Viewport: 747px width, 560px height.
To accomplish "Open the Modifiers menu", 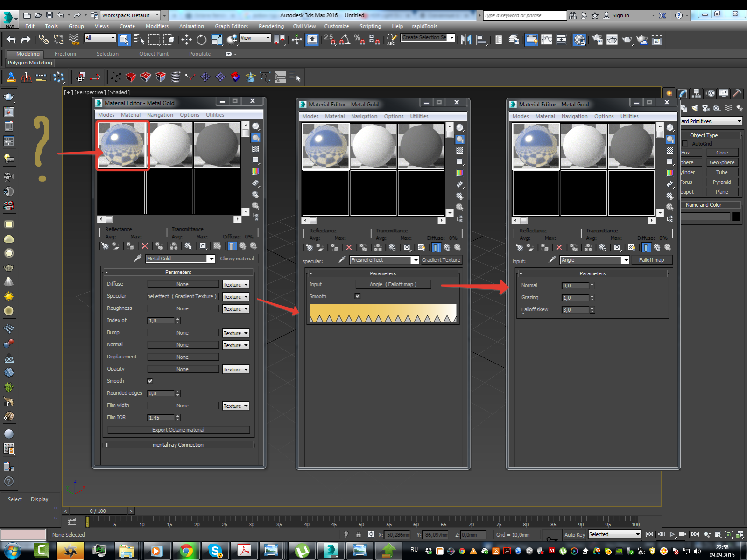I will point(157,26).
